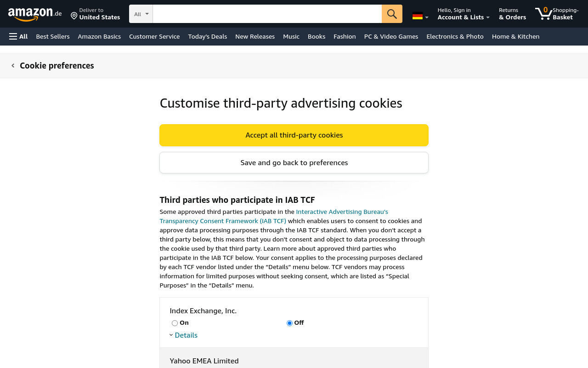Click the Amazon.de logo
Screen dimensions: 588x368
pyautogui.click(x=35, y=14)
